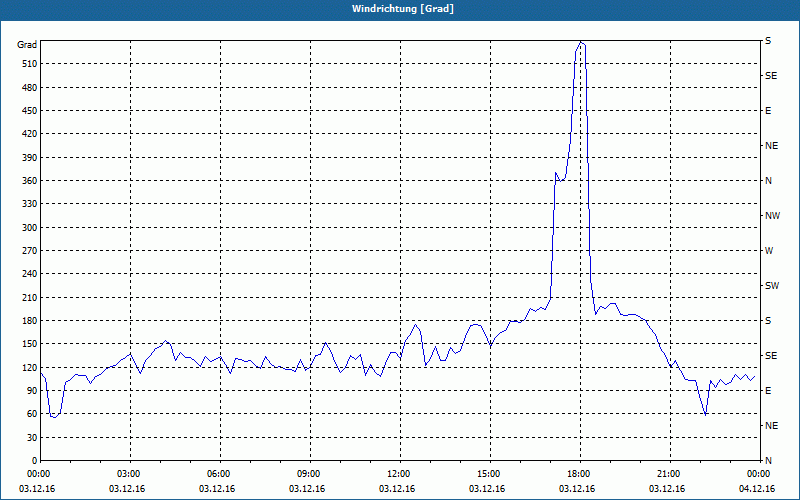Select the 'Grad' unit label on the y-axis
Viewport: 800px width, 500px height.
click(x=27, y=45)
